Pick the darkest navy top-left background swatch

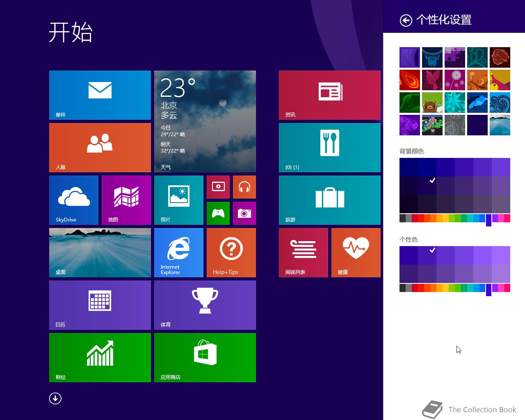pos(409,167)
